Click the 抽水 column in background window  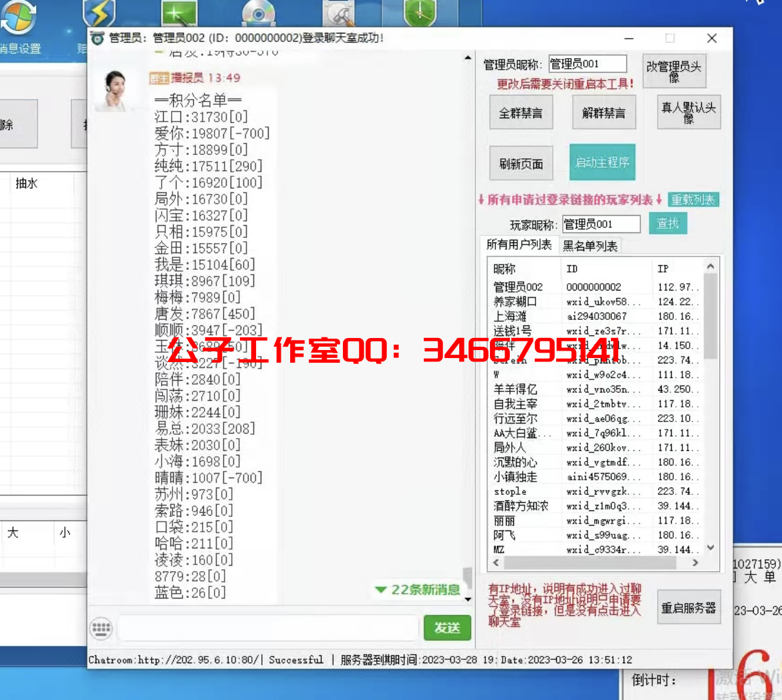coord(27,184)
